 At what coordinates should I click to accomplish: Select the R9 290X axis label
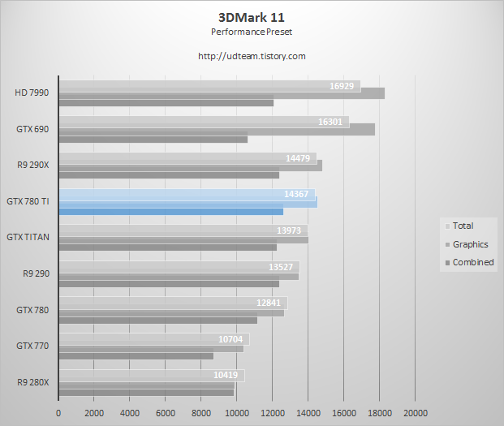click(x=33, y=165)
